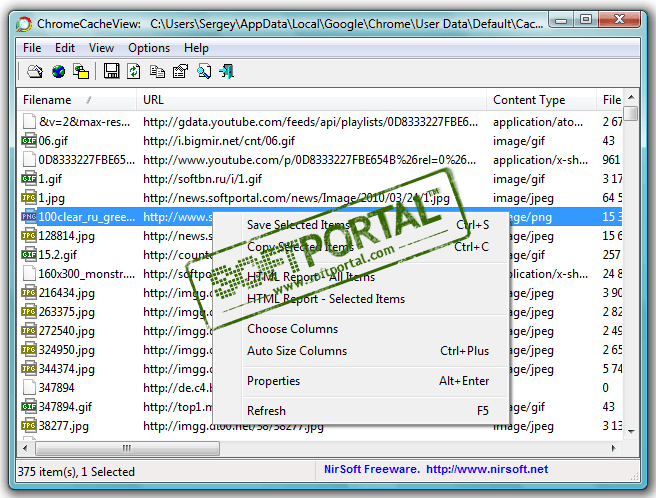Sort by the Content Type column header
This screenshot has height=498, width=656.
(x=542, y=100)
